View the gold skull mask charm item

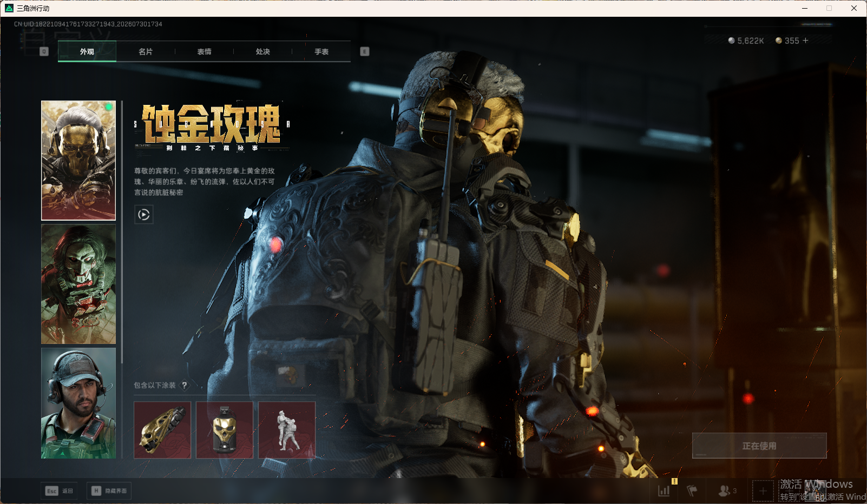(225, 430)
